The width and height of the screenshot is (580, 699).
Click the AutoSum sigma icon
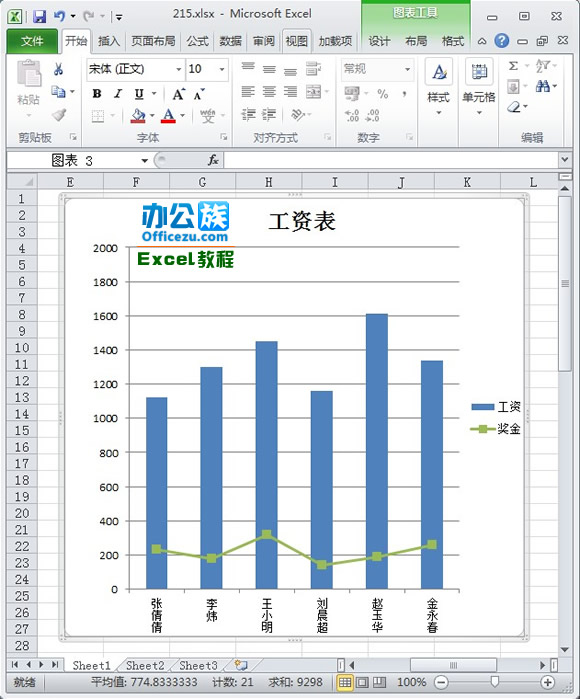click(x=513, y=66)
